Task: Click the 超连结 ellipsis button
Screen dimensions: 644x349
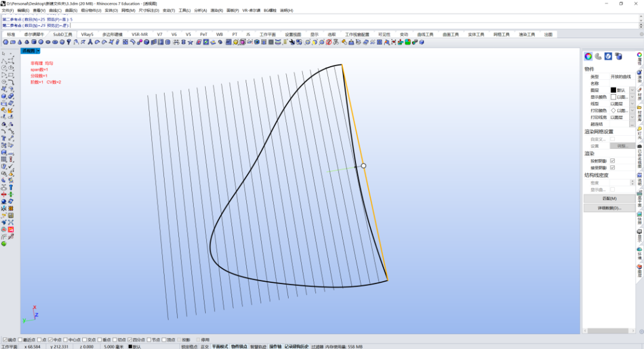Action: (x=632, y=124)
